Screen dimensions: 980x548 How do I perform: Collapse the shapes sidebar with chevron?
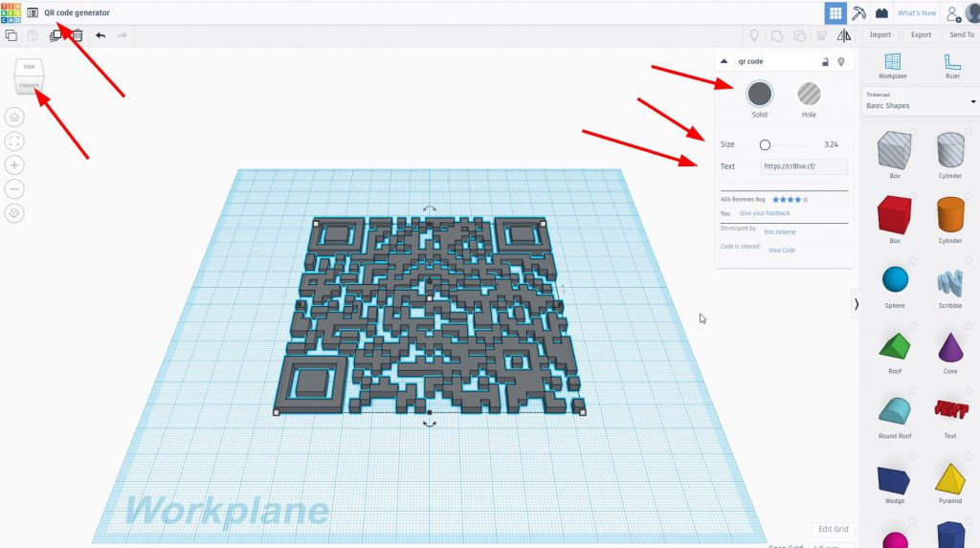[x=856, y=303]
